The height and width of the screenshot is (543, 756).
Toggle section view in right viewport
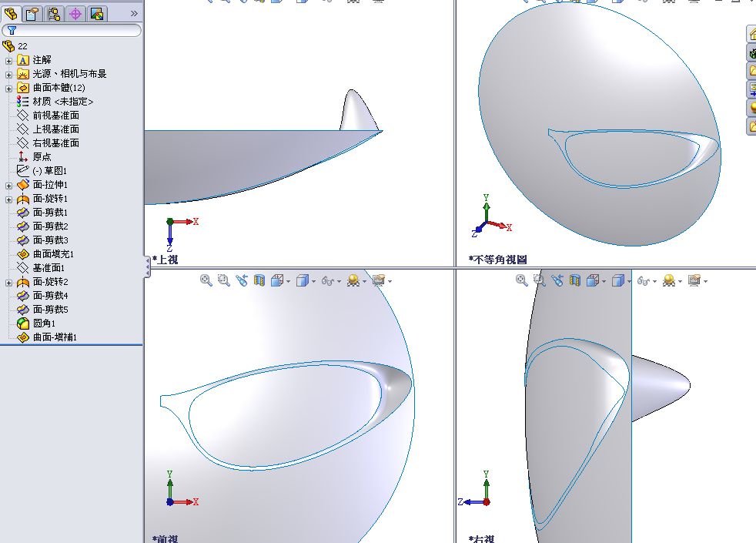575,280
